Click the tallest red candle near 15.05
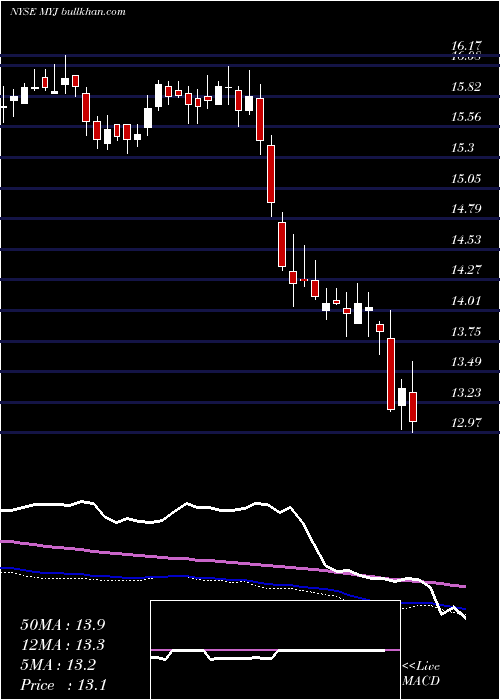 271,174
